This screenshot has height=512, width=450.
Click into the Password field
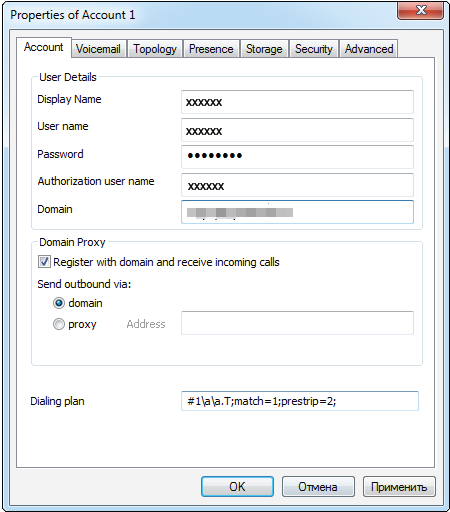pos(297,157)
